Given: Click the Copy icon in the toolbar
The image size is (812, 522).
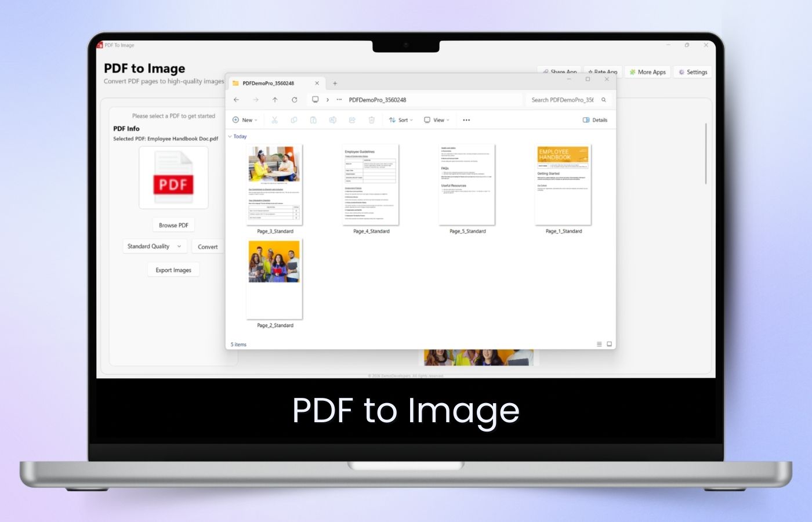Looking at the screenshot, I should pos(293,120).
